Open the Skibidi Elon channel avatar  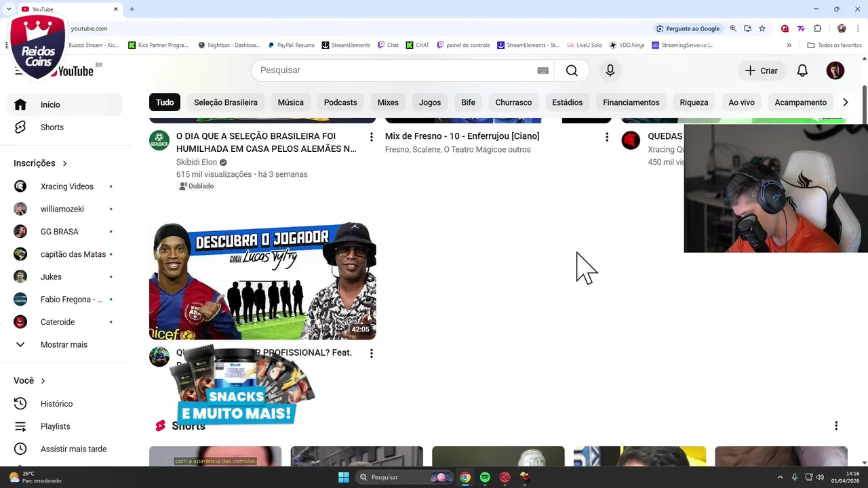tap(159, 140)
